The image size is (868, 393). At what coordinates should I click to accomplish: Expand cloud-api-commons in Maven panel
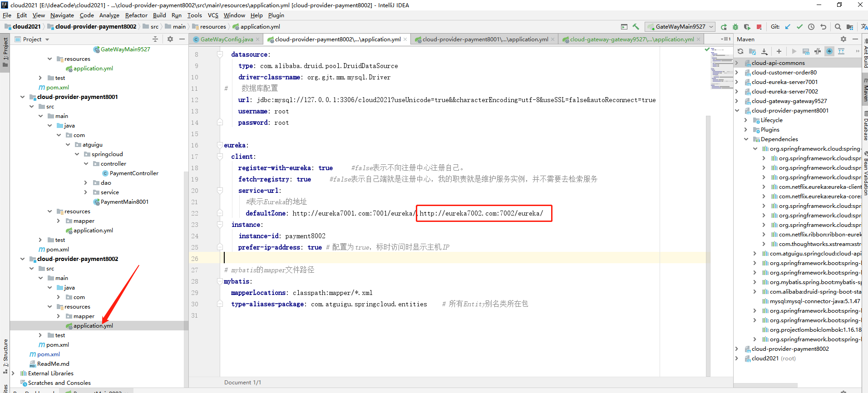click(x=736, y=63)
